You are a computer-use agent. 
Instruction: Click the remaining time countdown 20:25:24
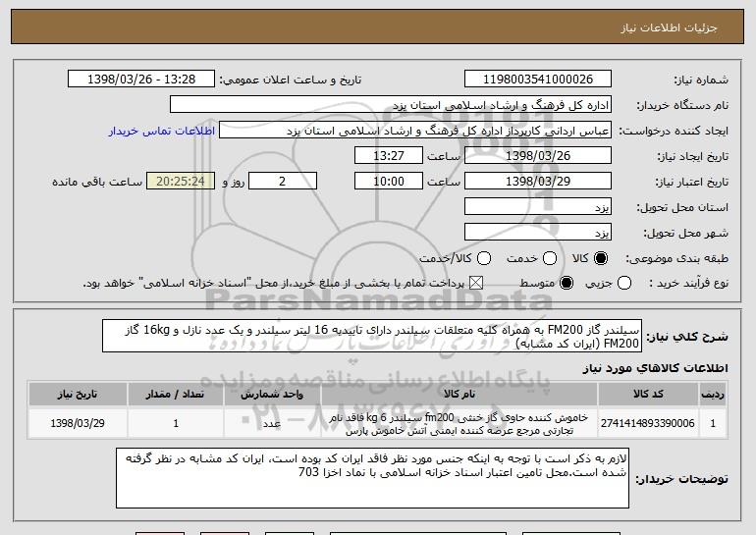click(x=181, y=182)
